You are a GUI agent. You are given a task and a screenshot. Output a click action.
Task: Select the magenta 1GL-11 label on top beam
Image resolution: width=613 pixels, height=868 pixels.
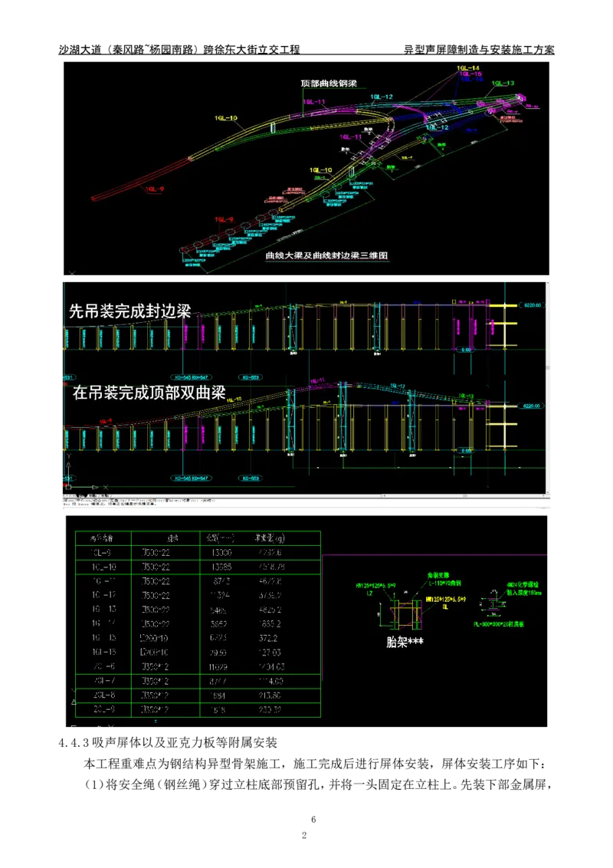[313, 102]
